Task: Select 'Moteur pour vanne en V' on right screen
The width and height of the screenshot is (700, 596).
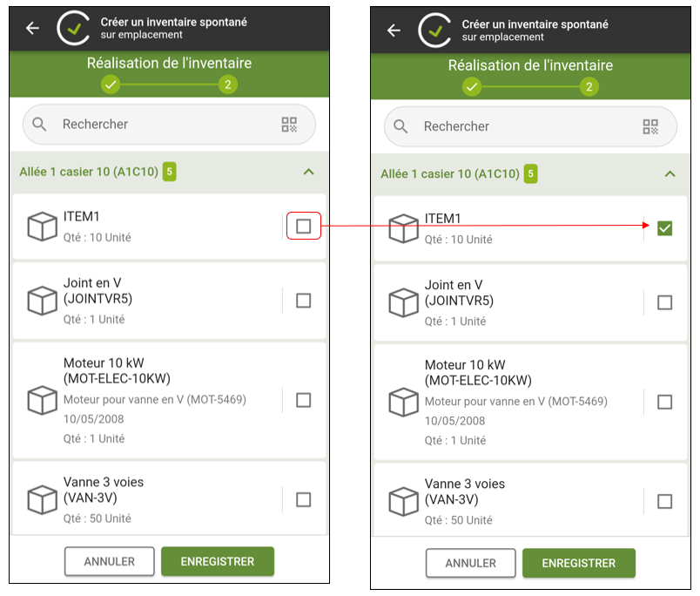Action: (x=484, y=401)
